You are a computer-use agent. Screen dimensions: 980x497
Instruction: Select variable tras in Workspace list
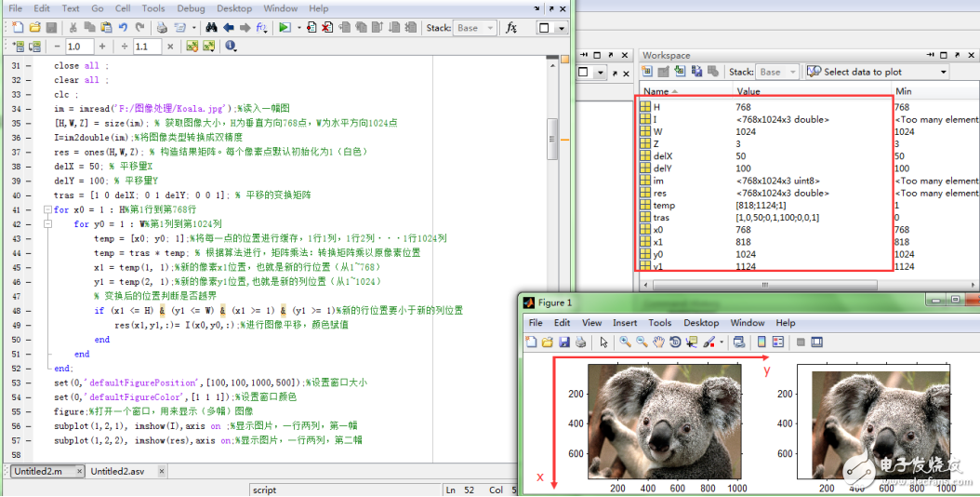pos(661,217)
